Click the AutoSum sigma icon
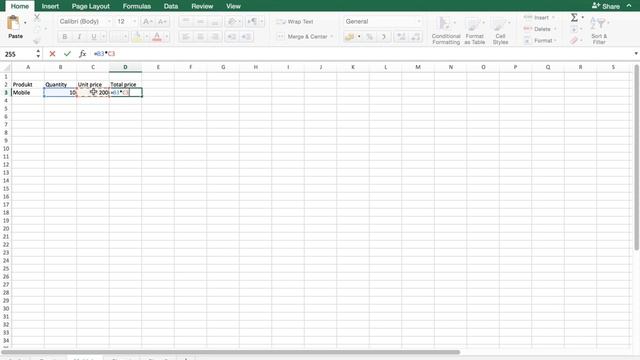640x360 pixels. [x=574, y=17]
